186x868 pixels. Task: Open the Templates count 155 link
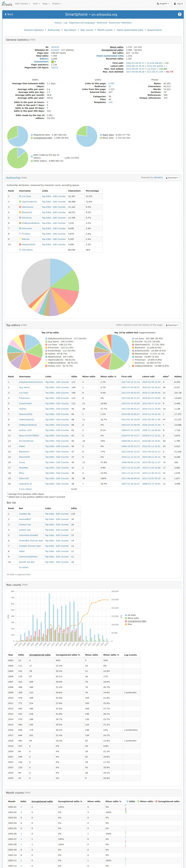110,102
